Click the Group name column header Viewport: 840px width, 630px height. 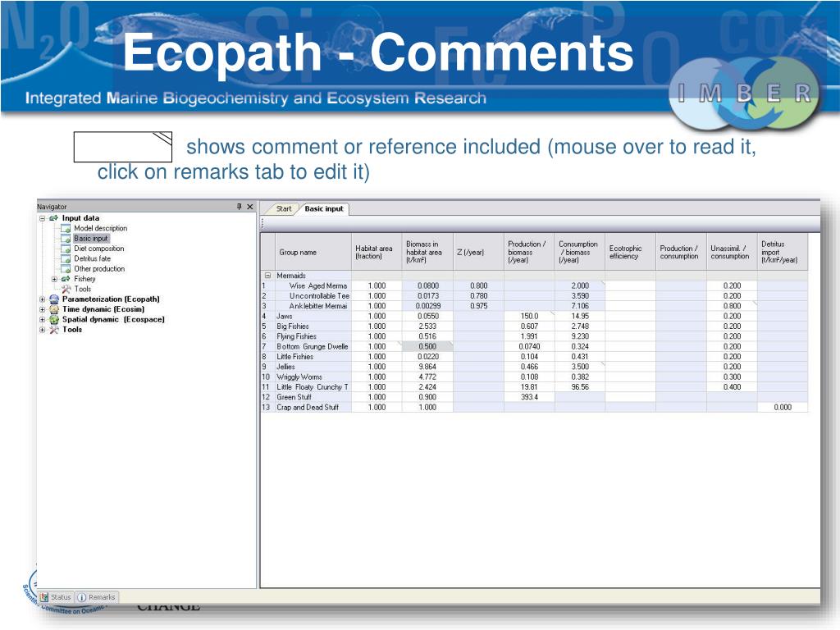click(313, 252)
